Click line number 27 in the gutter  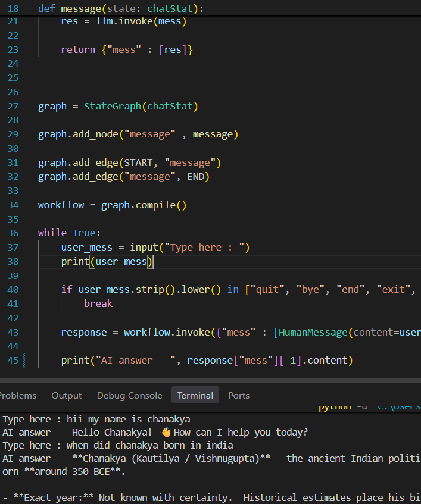pyautogui.click(x=13, y=107)
